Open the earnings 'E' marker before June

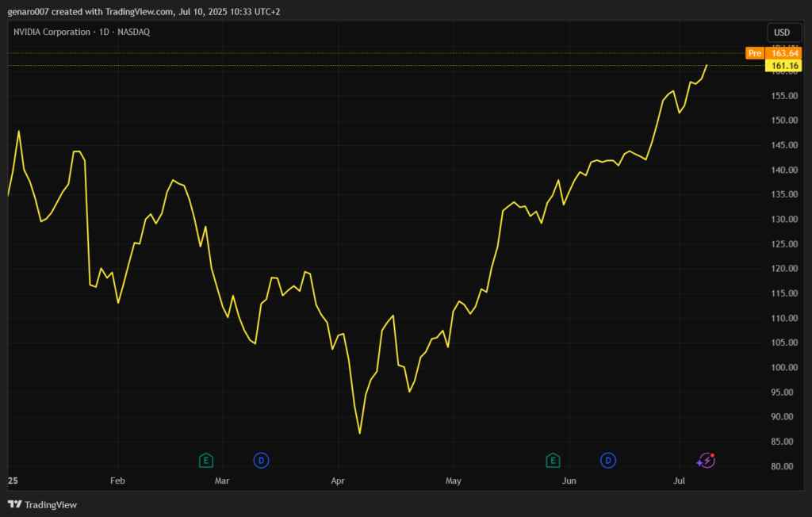tap(553, 460)
